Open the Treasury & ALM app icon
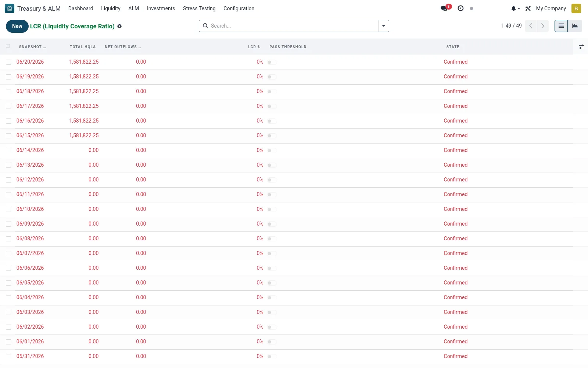 pyautogui.click(x=10, y=8)
